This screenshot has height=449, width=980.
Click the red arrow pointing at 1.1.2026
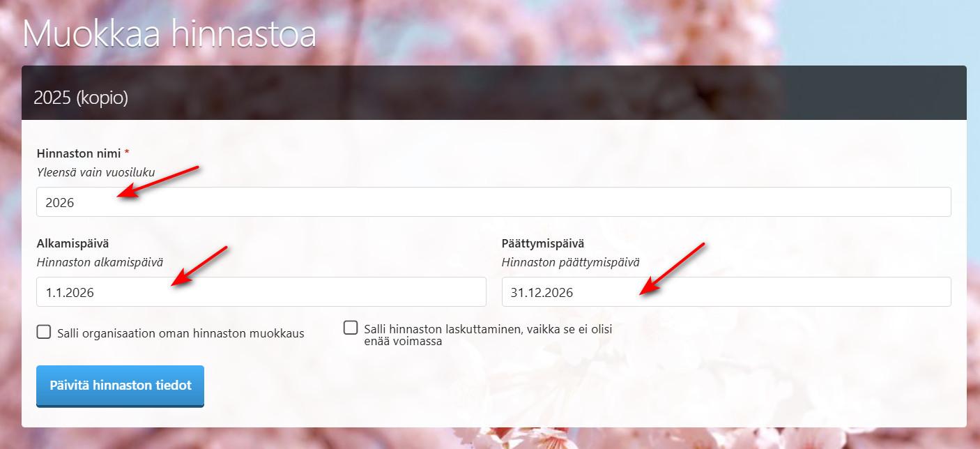click(x=199, y=266)
